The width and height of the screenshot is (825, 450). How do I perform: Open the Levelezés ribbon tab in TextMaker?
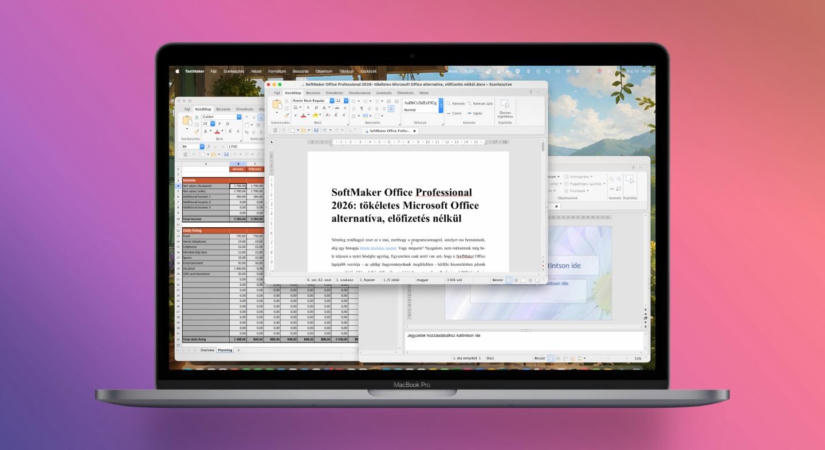[x=384, y=93]
